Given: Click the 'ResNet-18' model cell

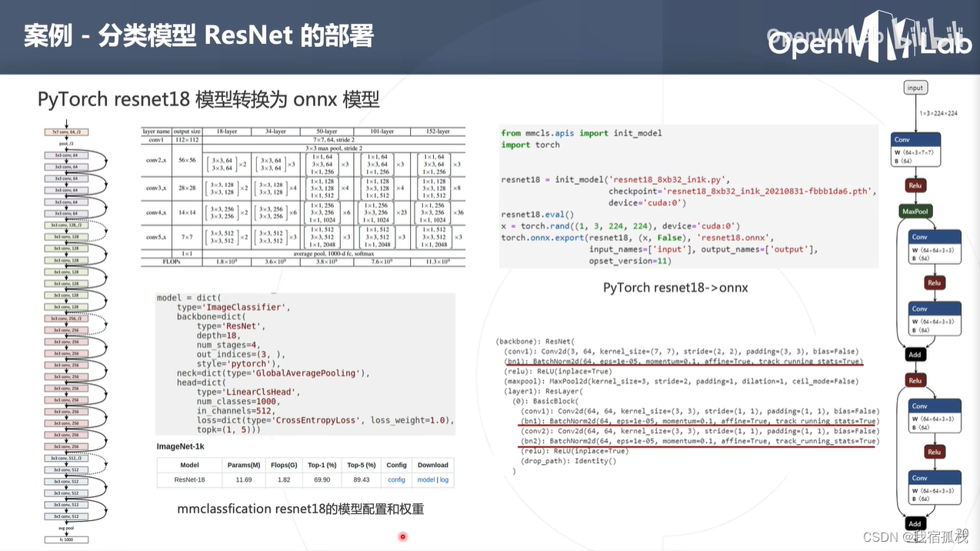Looking at the screenshot, I should pos(189,479).
